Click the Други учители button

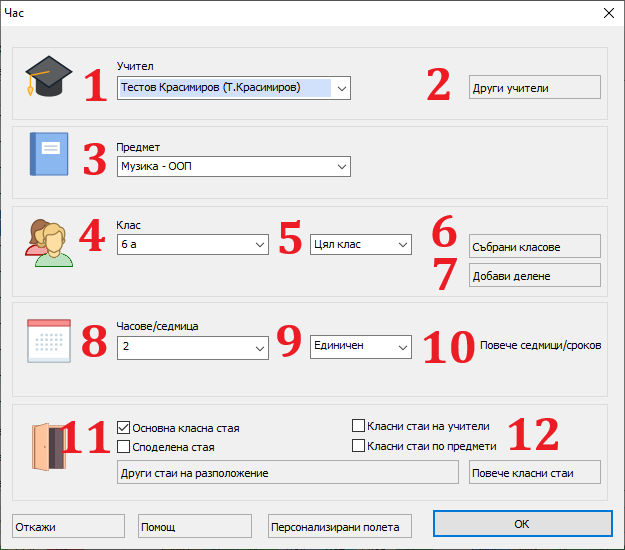[534, 88]
